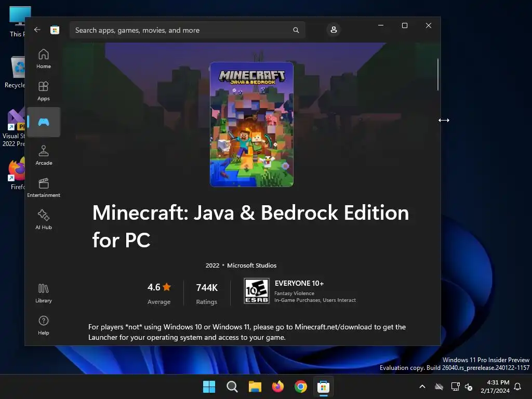
Task: Click the network display tray icon
Action: (x=455, y=387)
